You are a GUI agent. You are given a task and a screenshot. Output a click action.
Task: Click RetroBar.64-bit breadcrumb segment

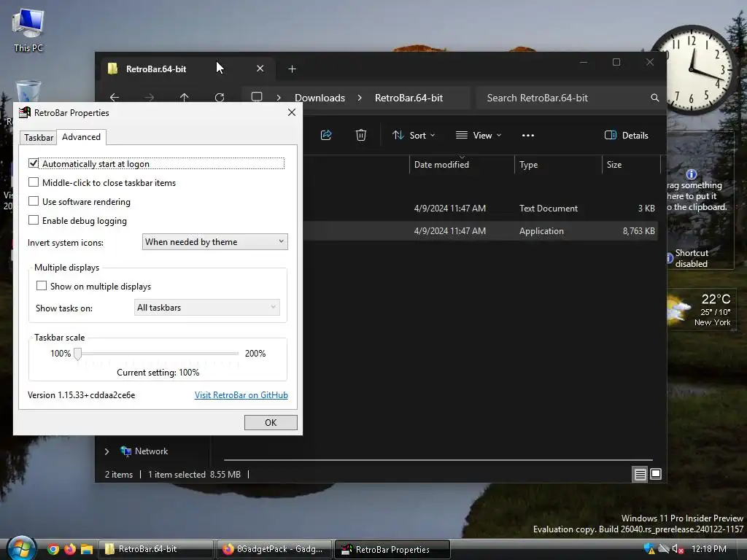click(409, 98)
